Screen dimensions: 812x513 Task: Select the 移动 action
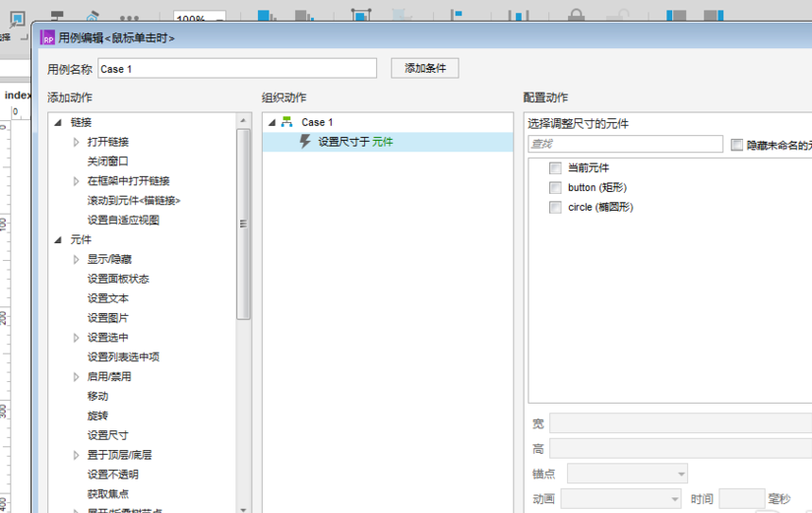[97, 397]
